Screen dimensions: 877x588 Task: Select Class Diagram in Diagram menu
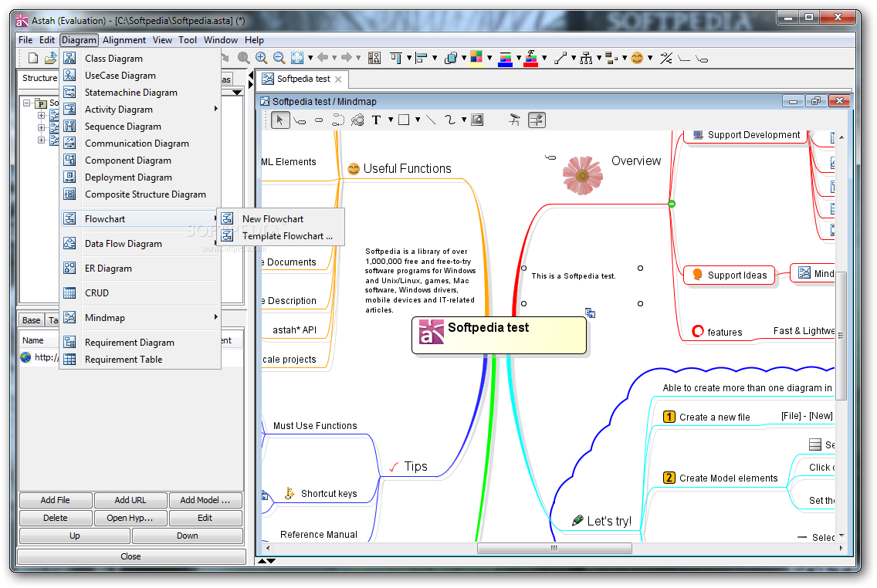pyautogui.click(x=141, y=58)
